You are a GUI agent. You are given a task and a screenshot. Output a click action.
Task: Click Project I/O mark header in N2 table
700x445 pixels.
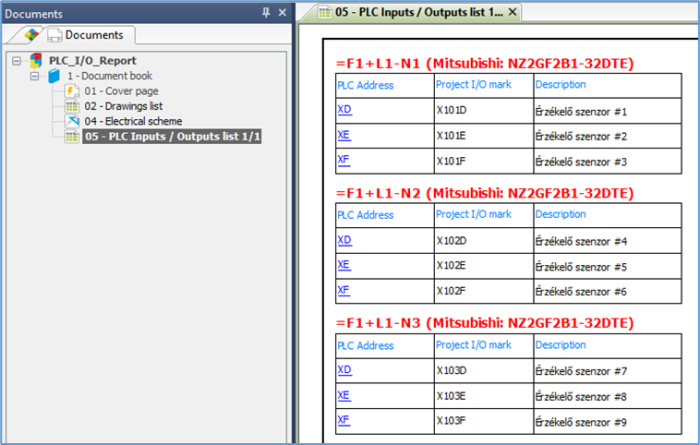474,214
